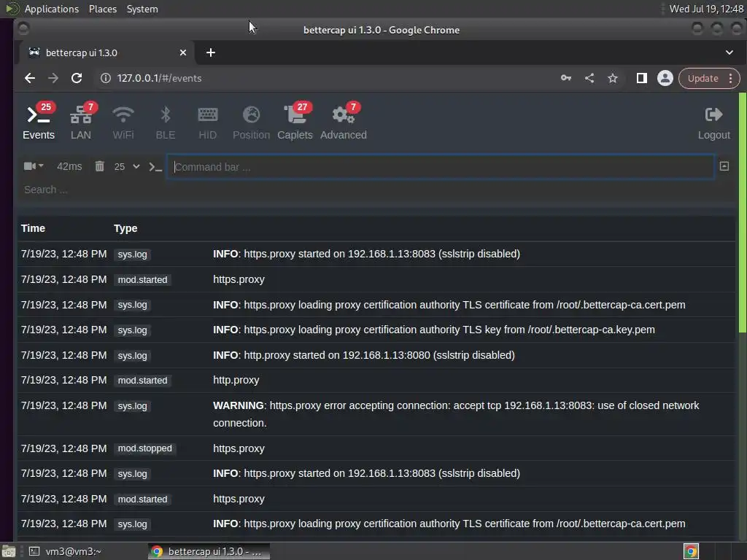The image size is (747, 560).
Task: Switch to vm3@vm3 terminal in taskbar
Action: (66, 551)
